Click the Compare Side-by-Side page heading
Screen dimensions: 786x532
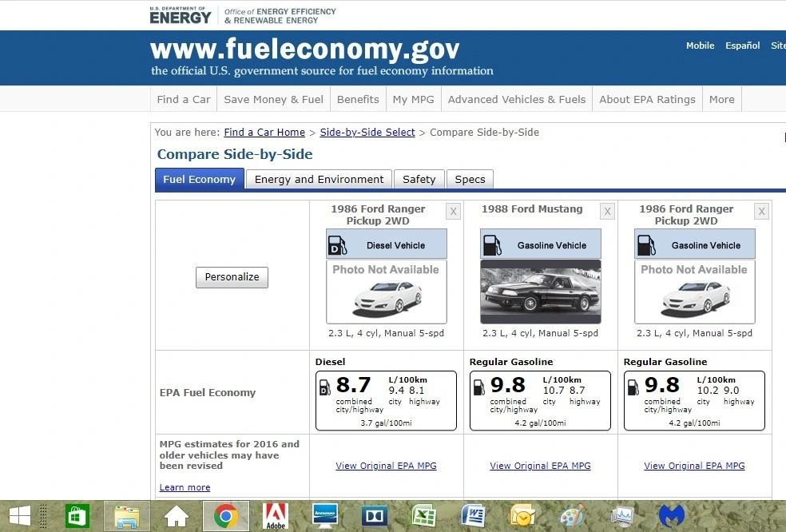[235, 154]
